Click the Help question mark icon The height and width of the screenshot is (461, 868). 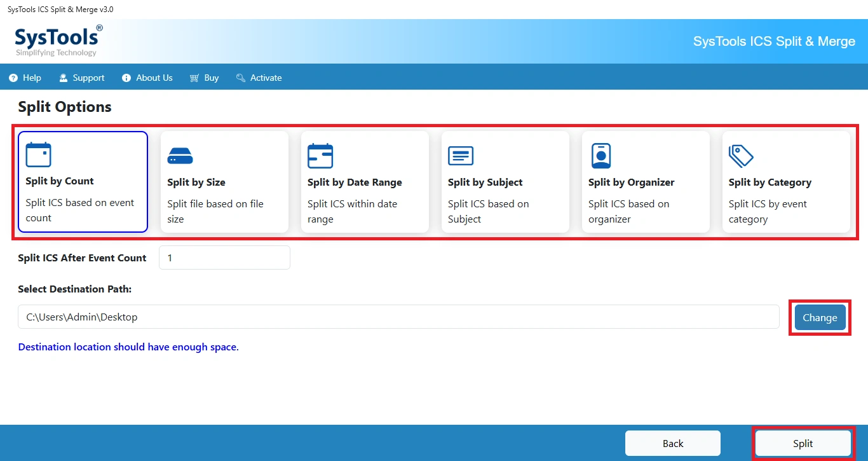13,78
